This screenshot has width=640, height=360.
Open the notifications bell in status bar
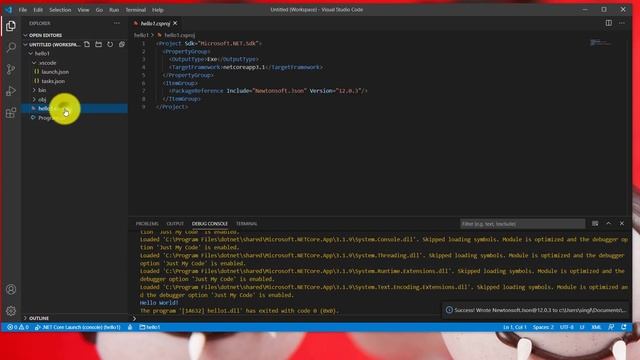click(624, 327)
